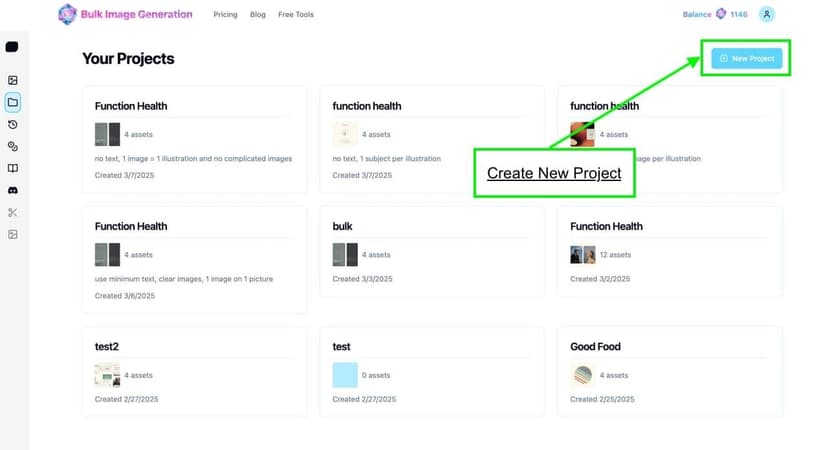Click the Good Food project thumbnail
The height and width of the screenshot is (450, 828).
(x=582, y=375)
